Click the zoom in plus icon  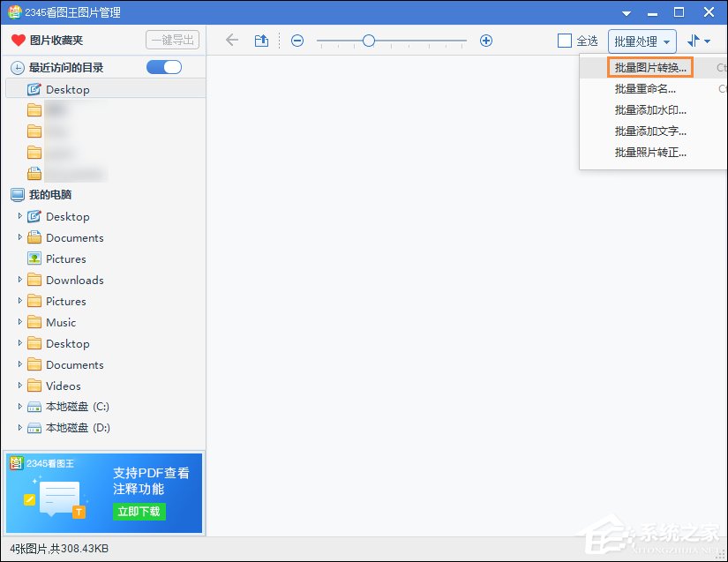pyautogui.click(x=485, y=40)
